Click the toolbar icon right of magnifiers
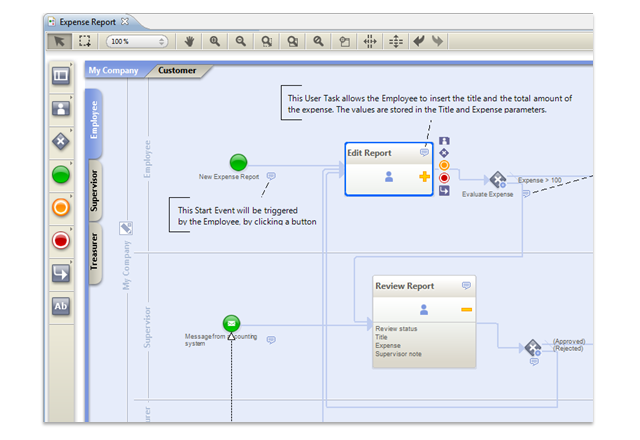Viewport: 640px width, 440px height. [x=344, y=41]
